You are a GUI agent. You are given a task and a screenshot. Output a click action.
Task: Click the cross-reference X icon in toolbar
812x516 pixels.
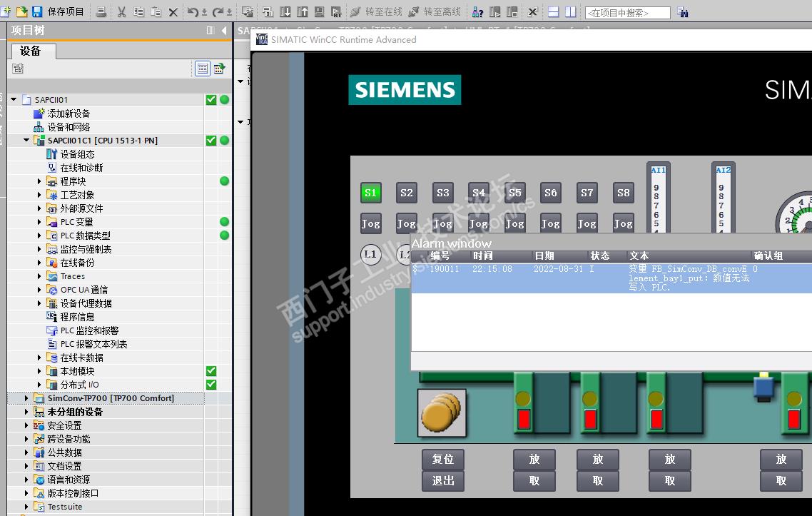[x=532, y=11]
